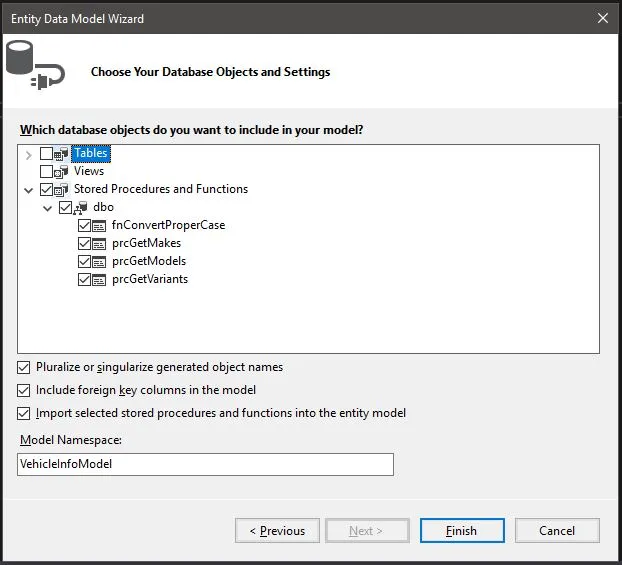Screen dimensions: 622x565
Task: Click the dbo schema icon
Action: point(82,207)
